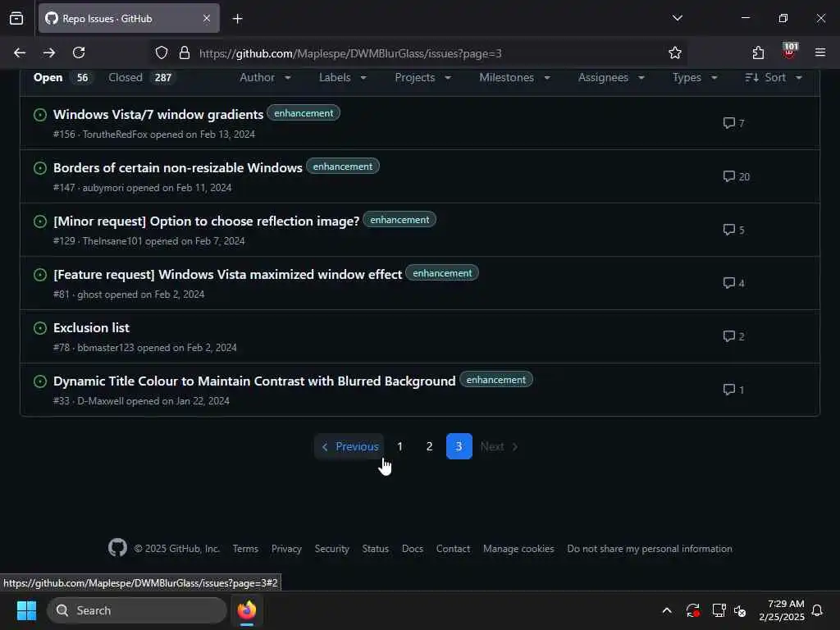This screenshot has width=840, height=630.
Task: Click Do not share my personal information
Action: (650, 549)
